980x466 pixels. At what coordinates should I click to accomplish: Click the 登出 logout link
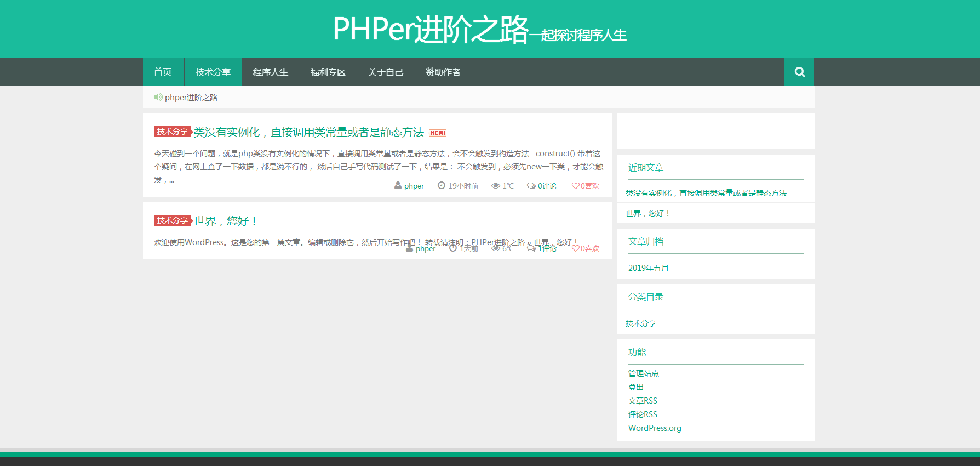coord(636,387)
